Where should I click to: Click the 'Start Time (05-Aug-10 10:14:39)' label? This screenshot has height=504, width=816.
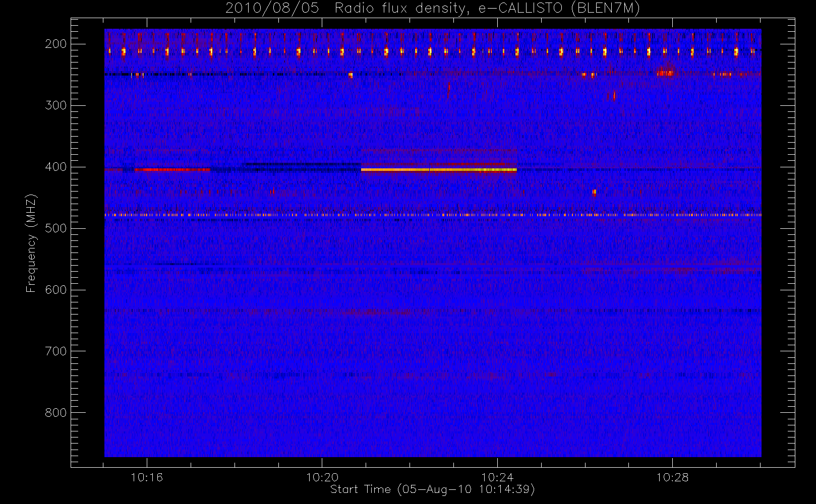pos(432,489)
